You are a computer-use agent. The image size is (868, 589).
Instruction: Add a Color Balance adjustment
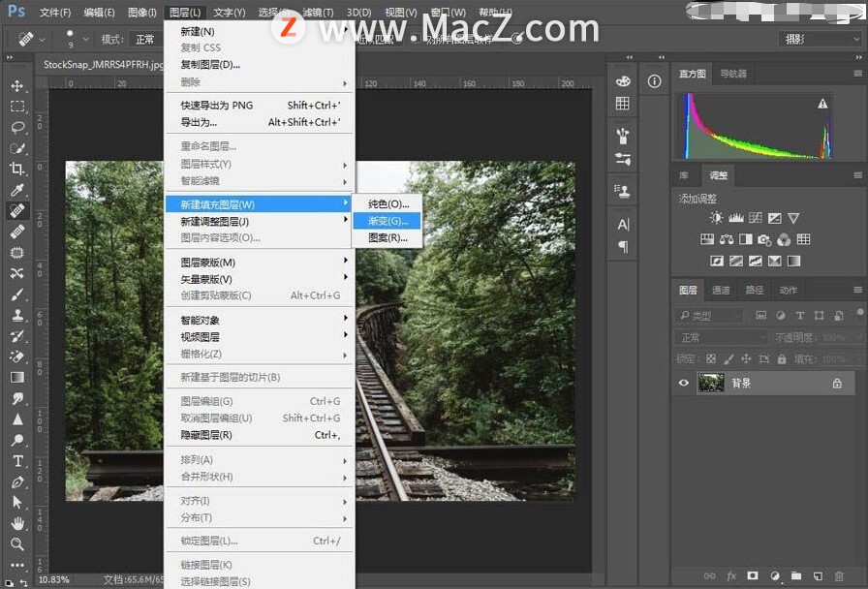[x=727, y=239]
